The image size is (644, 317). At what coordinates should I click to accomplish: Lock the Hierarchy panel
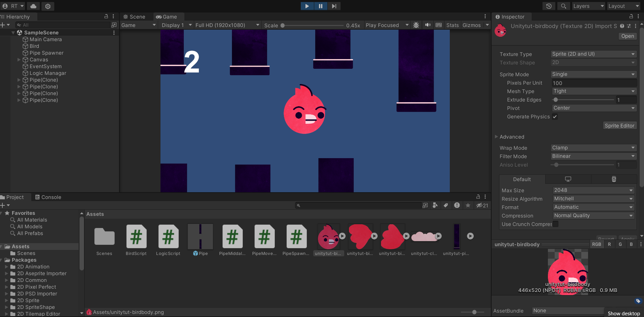click(x=106, y=16)
